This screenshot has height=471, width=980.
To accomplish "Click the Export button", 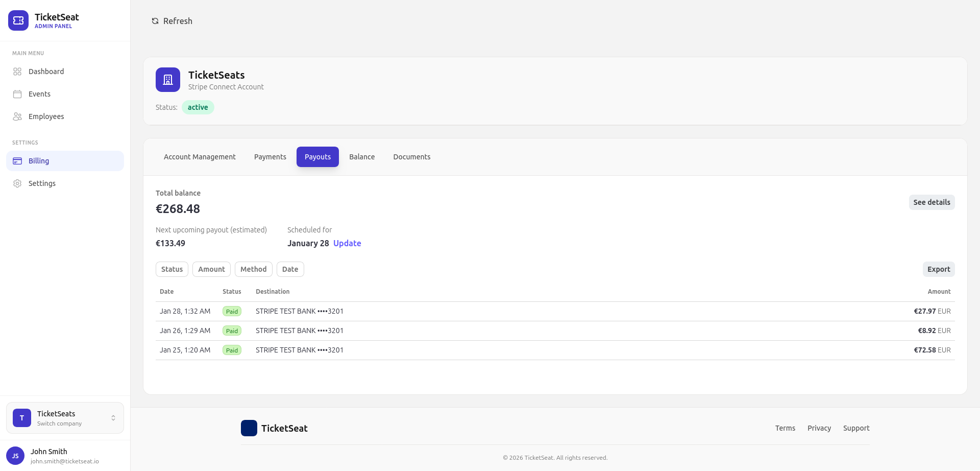I will pyautogui.click(x=939, y=269).
